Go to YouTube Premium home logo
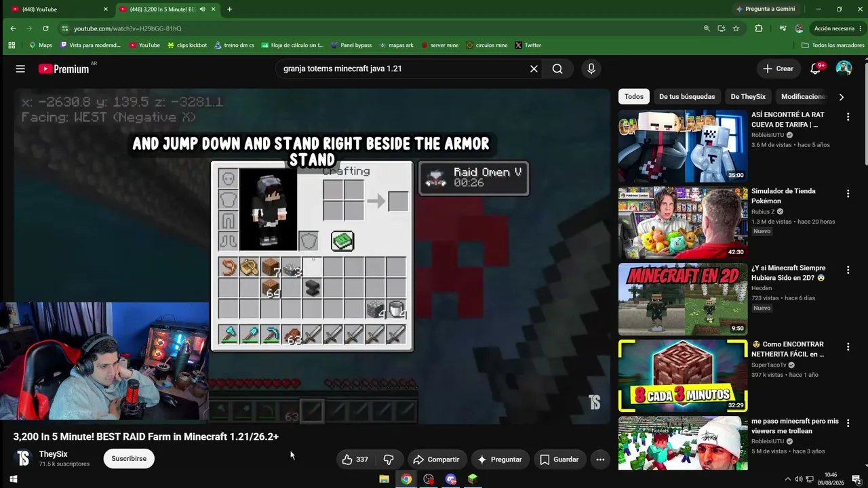This screenshot has width=868, height=488. tap(64, 68)
